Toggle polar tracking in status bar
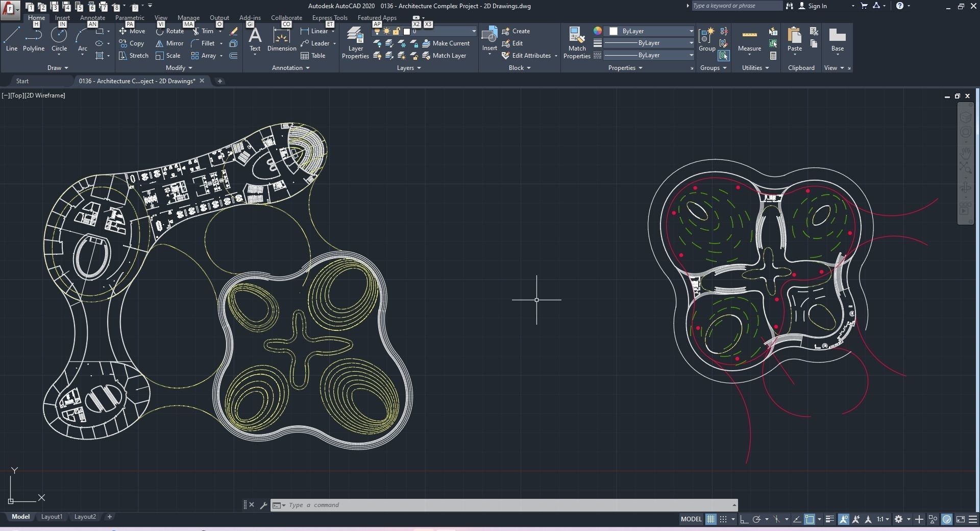 pyautogui.click(x=757, y=519)
